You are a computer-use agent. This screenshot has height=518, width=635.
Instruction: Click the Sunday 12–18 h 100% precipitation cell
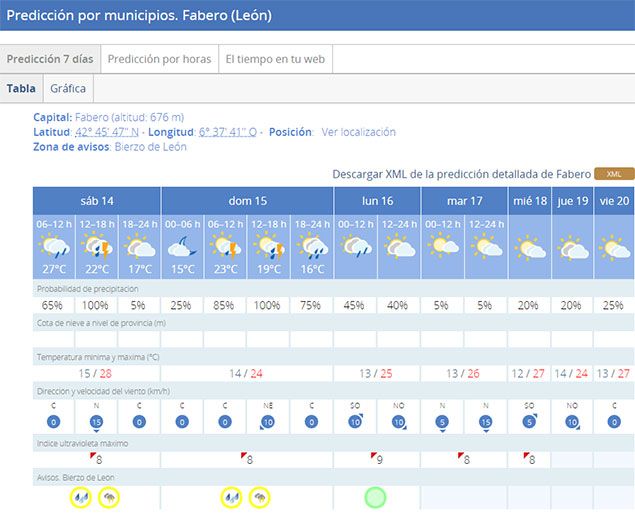(x=268, y=304)
